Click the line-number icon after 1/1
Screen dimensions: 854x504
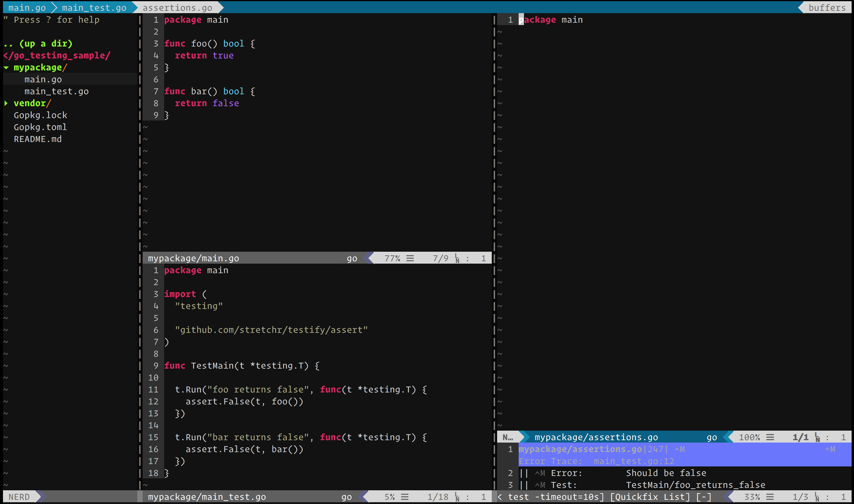click(x=817, y=437)
